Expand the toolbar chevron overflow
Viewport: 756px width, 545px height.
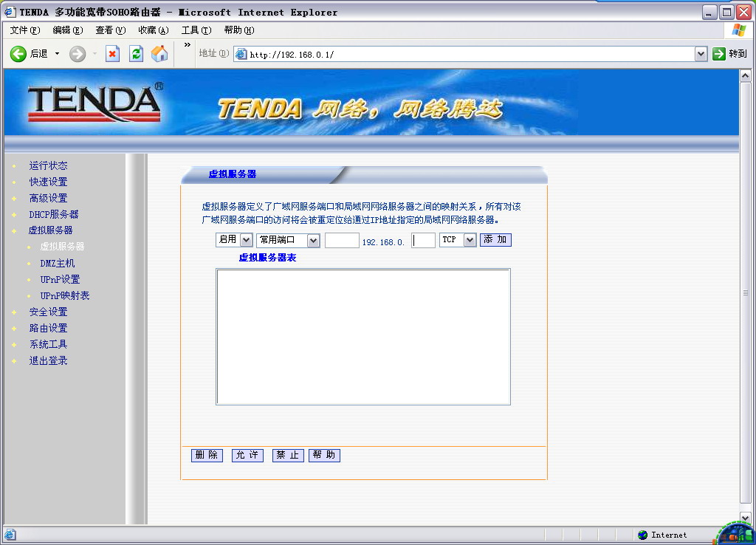188,45
